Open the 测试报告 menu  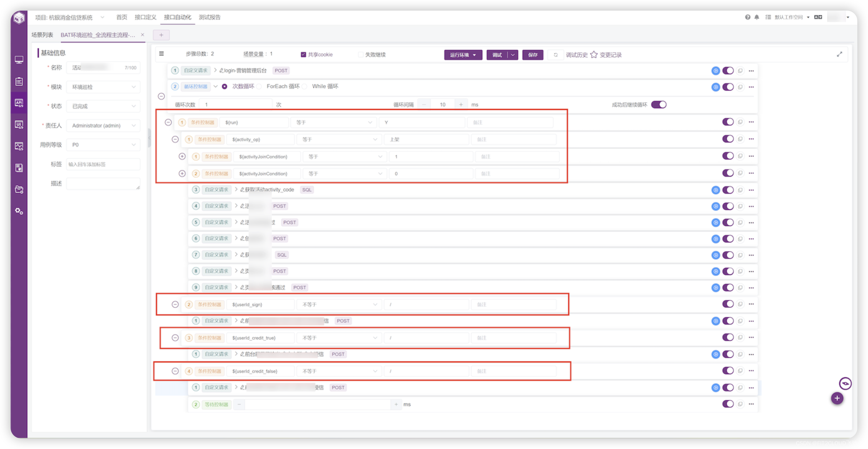[x=210, y=17]
